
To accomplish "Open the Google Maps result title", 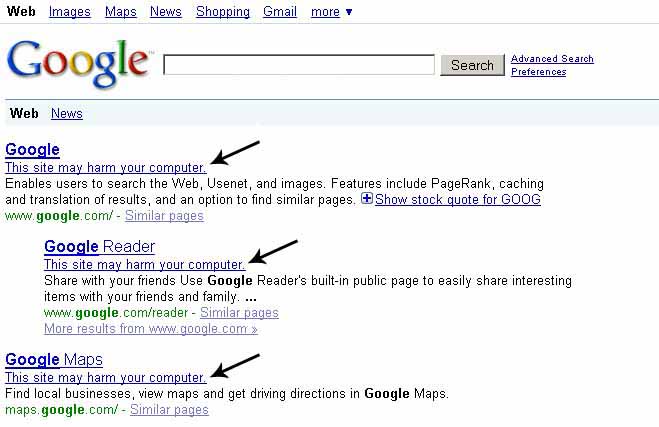I will (54, 360).
